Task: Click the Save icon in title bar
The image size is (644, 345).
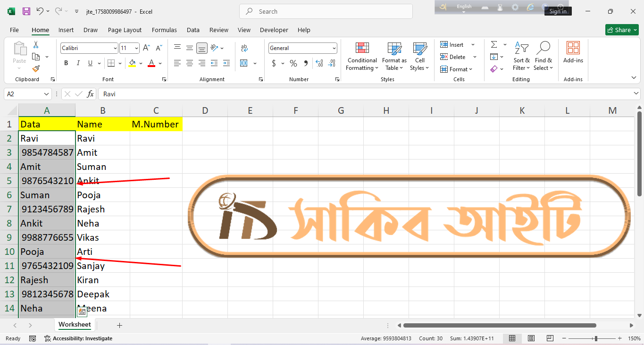Action: click(x=26, y=11)
